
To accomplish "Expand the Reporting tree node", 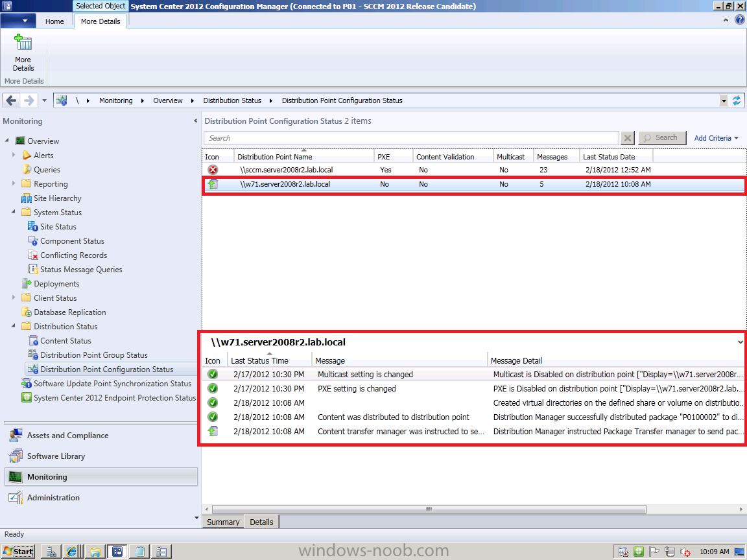I will point(14,183).
